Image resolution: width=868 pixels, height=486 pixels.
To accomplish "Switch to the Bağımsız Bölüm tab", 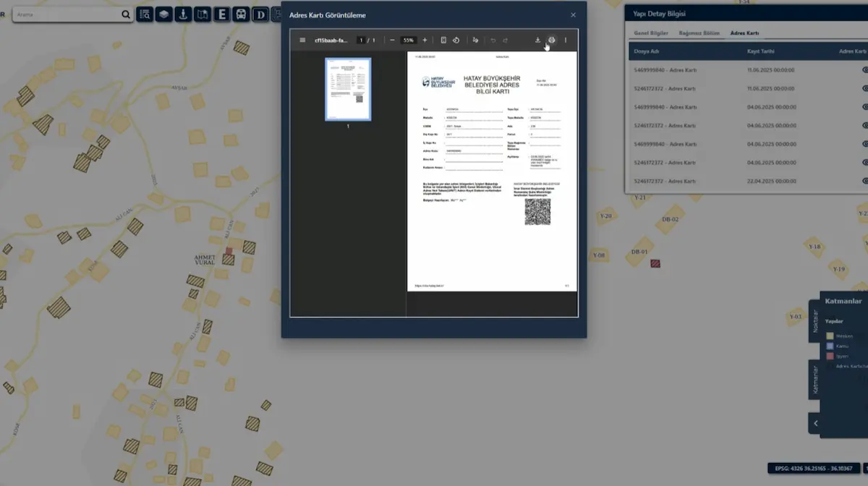I will [x=699, y=33].
